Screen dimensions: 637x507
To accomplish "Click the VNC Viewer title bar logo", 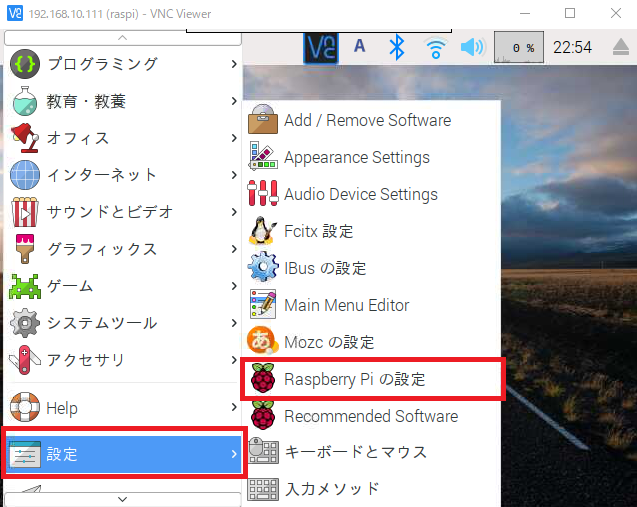I will pyautogui.click(x=15, y=13).
